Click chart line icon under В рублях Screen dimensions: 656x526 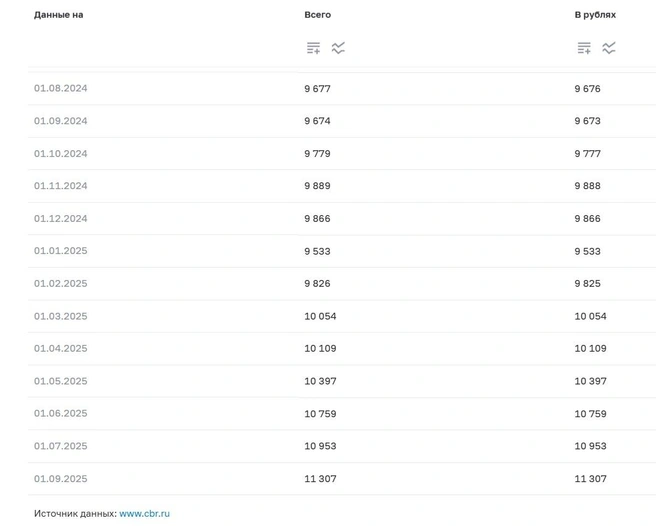pos(609,48)
